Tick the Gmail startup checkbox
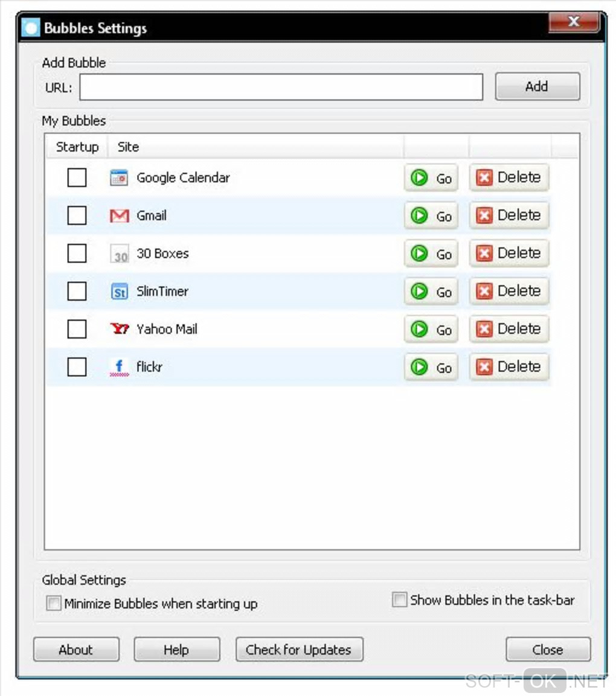 [77, 216]
